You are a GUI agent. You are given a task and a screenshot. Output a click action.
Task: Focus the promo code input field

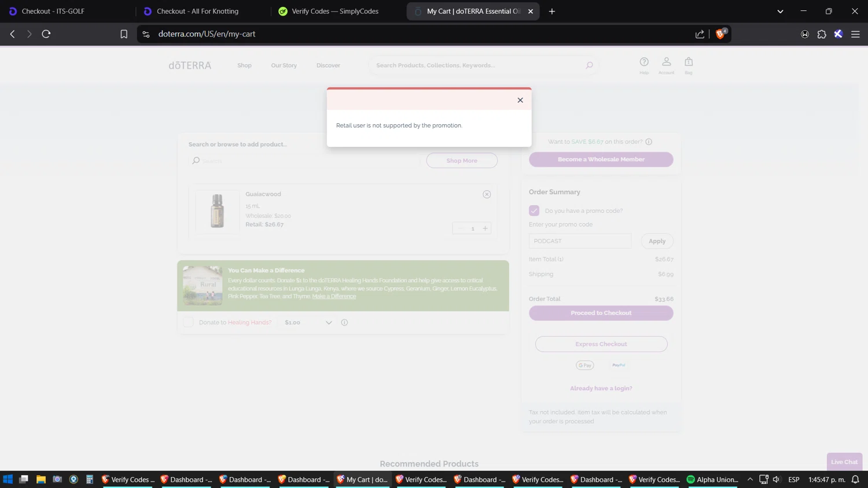point(580,241)
